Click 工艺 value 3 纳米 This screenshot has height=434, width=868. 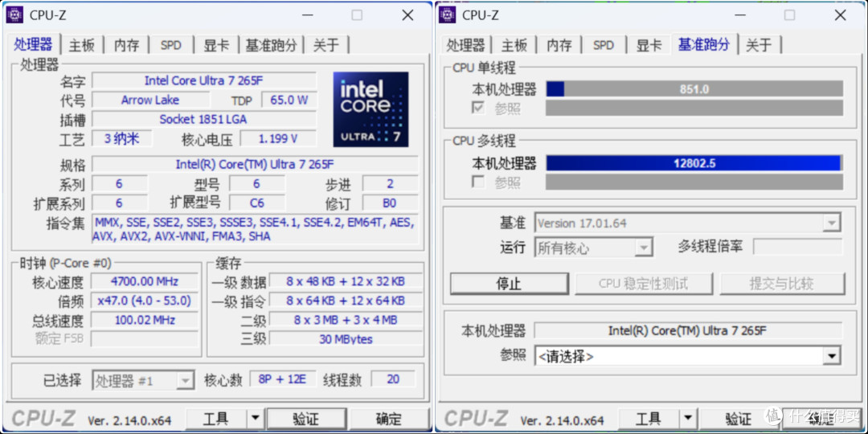122,138
